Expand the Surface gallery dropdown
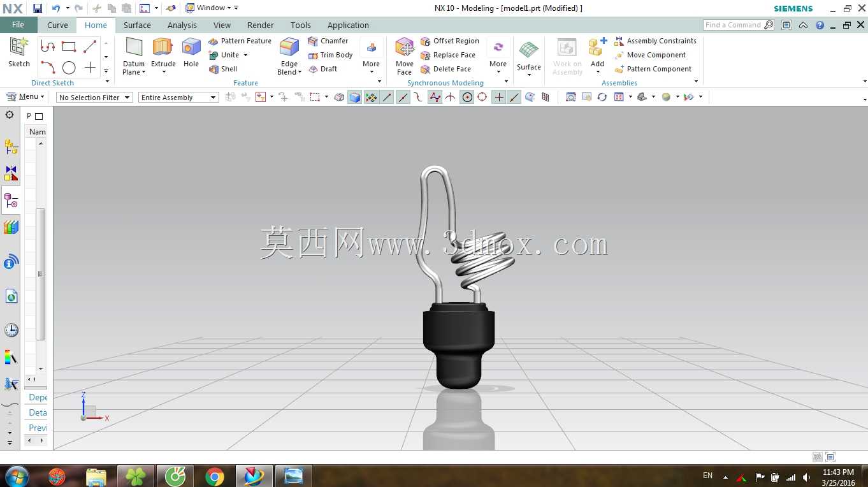Image resolution: width=868 pixels, height=487 pixels. (529, 75)
